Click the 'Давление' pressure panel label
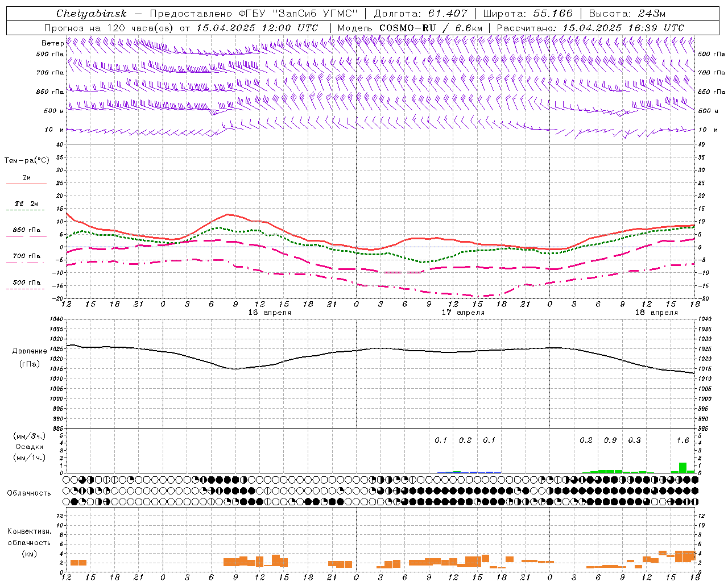 point(30,351)
